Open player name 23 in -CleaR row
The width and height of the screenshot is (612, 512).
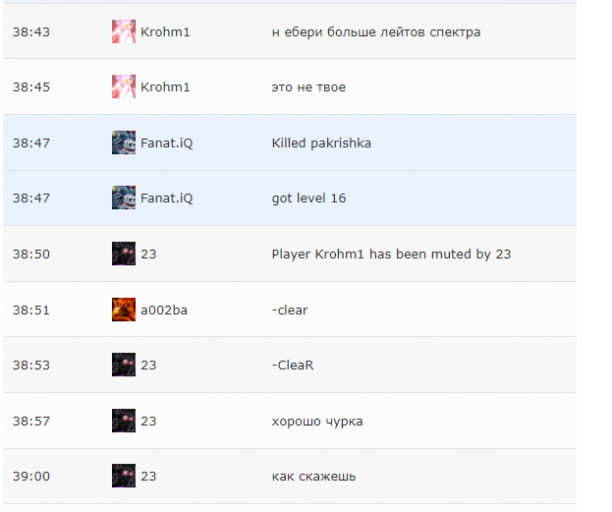tap(148, 365)
